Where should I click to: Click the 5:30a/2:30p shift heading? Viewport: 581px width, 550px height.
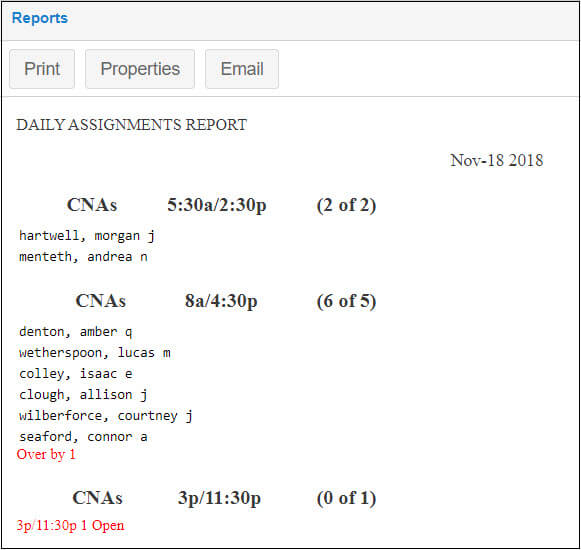(x=217, y=205)
